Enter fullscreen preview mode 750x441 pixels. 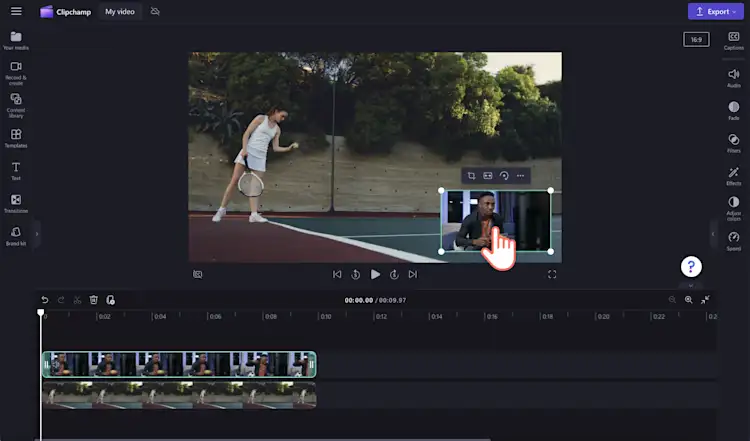(552, 274)
